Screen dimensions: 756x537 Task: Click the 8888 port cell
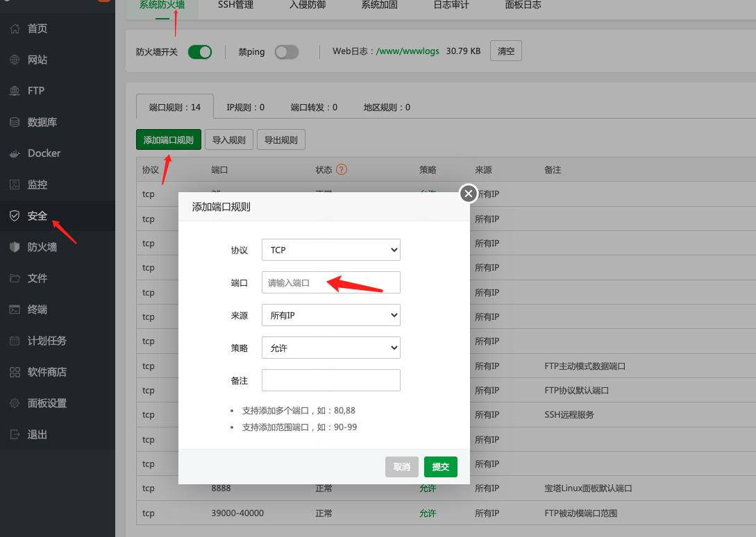[x=221, y=488]
